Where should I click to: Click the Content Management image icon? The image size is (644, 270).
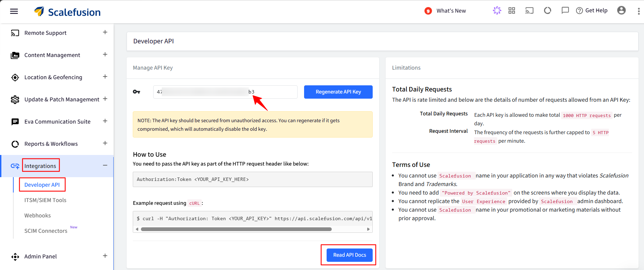(x=15, y=55)
